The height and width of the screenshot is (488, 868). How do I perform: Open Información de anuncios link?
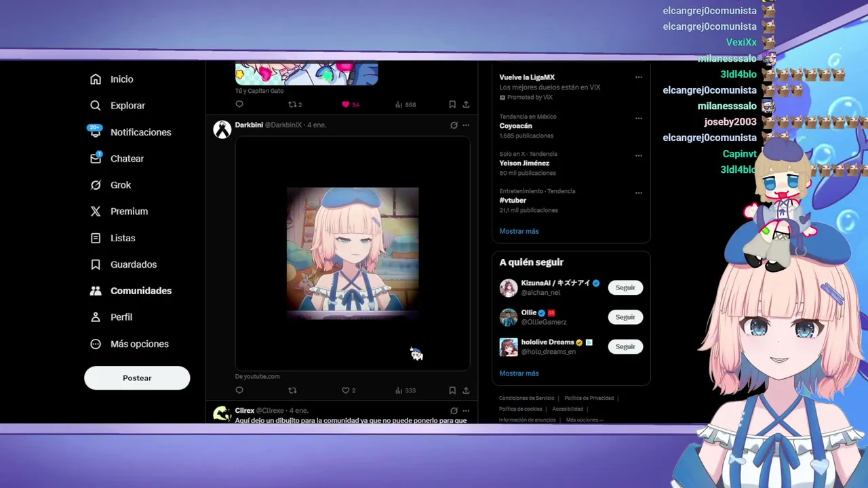tap(527, 420)
